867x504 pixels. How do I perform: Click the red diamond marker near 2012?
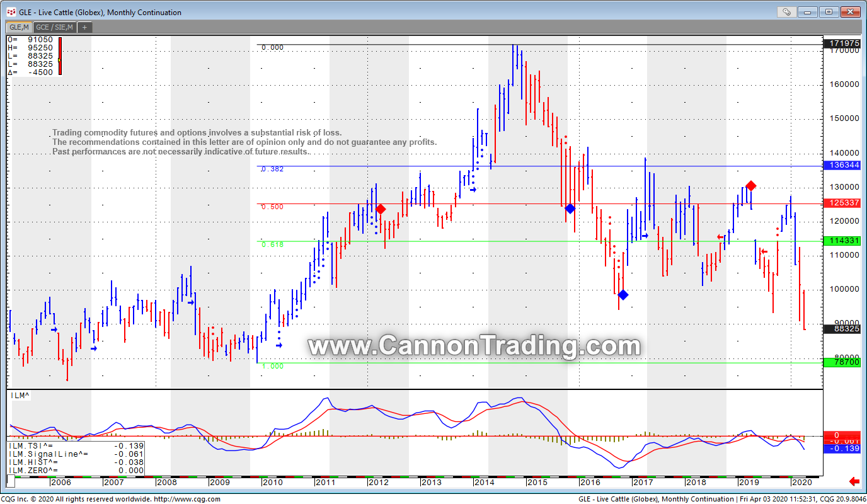click(x=381, y=209)
